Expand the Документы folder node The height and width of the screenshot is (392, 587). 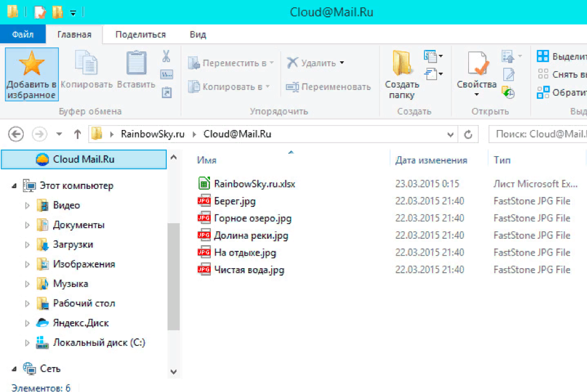[27, 225]
